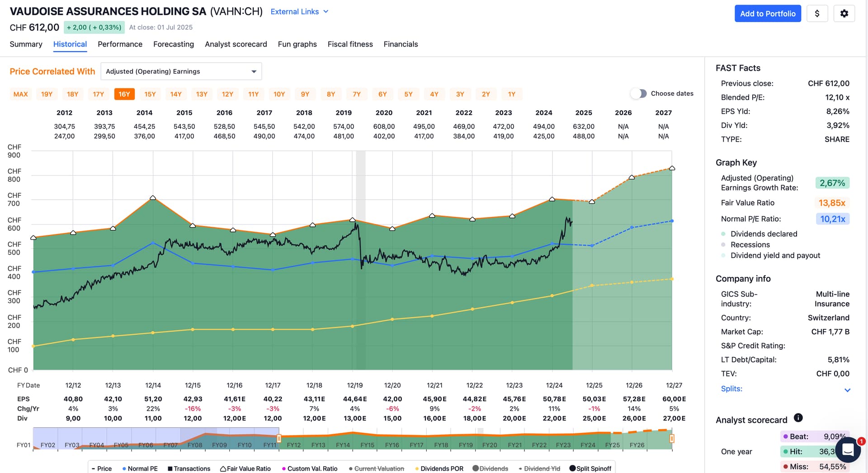Open the Fiscal fitness tab
868x473 pixels.
[350, 44]
